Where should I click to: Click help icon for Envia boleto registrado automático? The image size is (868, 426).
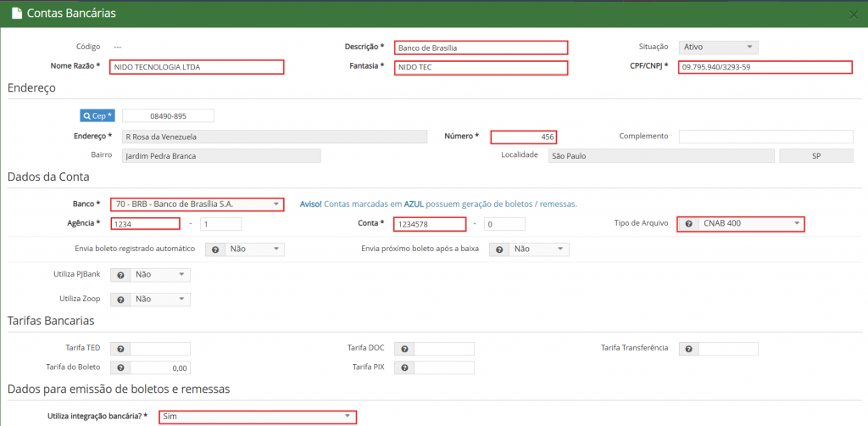pyautogui.click(x=215, y=249)
